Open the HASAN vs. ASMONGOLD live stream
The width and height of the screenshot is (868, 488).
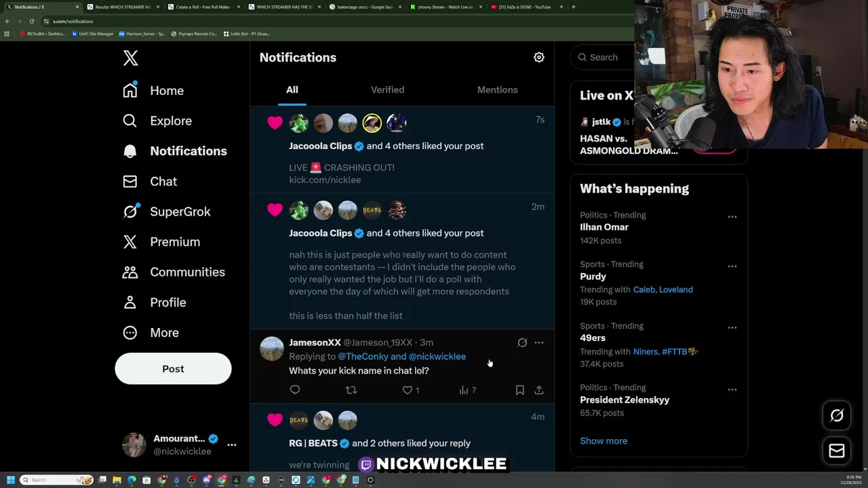(629, 144)
